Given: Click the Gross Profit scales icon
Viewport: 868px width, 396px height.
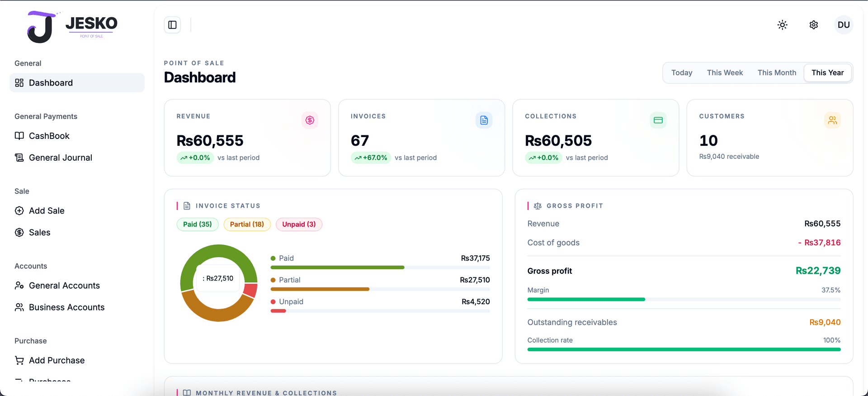Looking at the screenshot, I should coord(538,206).
